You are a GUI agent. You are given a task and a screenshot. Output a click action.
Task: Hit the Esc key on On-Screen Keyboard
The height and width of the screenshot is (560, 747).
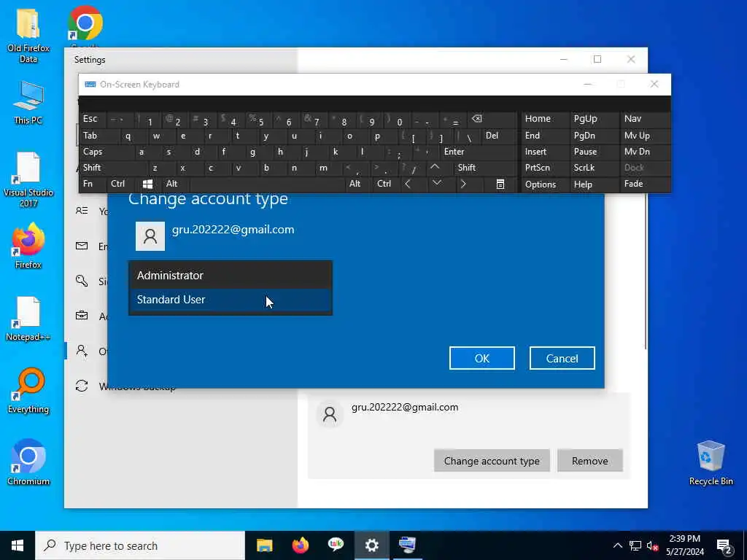(92, 119)
